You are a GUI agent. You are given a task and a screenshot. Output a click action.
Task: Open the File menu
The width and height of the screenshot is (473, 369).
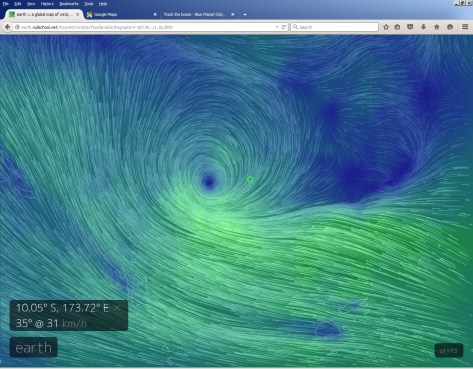[5, 4]
